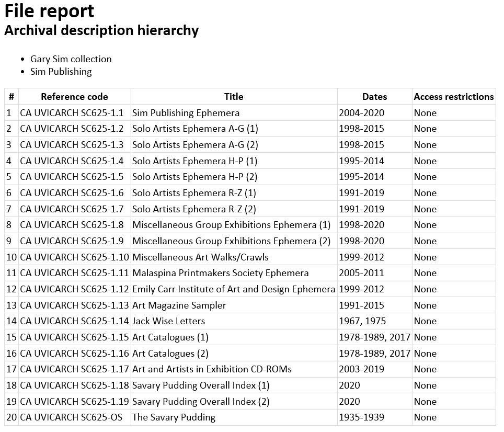The image size is (504, 432).
Task: Select reference code CA UVICARCH SC625-1.6
Action: [72, 193]
